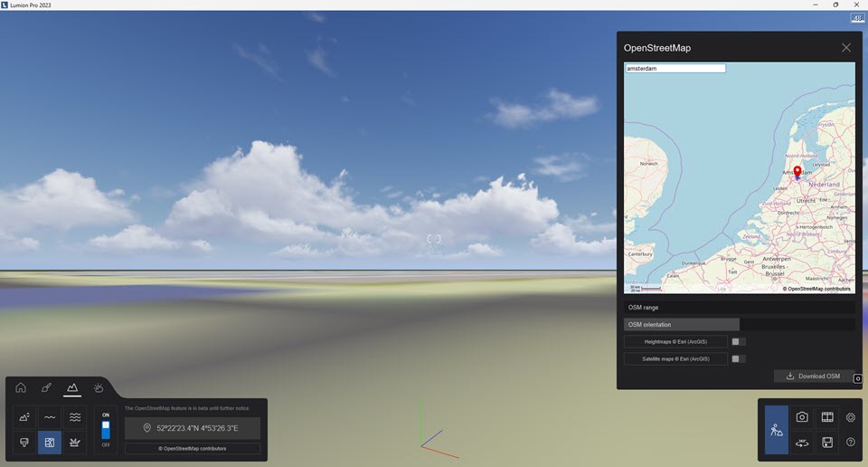Screen dimensions: 868x467
Task: Click the beta notice text about OpenStreetMap
Action: [x=187, y=408]
